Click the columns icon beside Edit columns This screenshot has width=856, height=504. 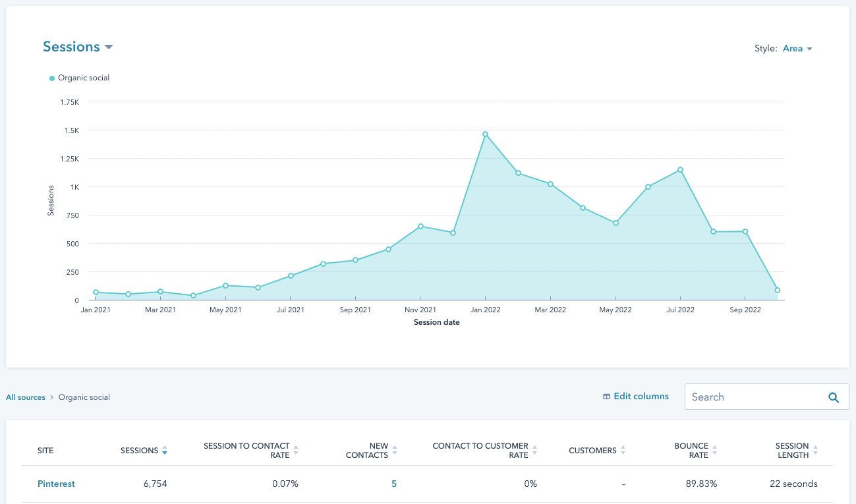606,397
